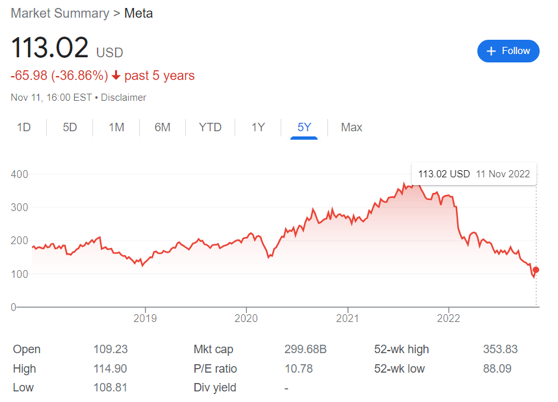Click the 113.02 USD chart tooltip
Image resolution: width=558 pixels, height=402 pixels.
pos(474,174)
